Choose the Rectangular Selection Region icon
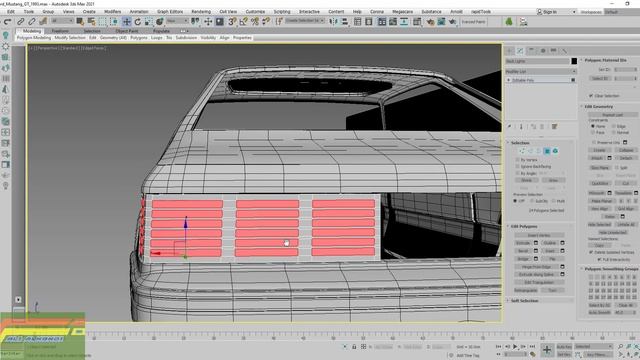 [102, 22]
